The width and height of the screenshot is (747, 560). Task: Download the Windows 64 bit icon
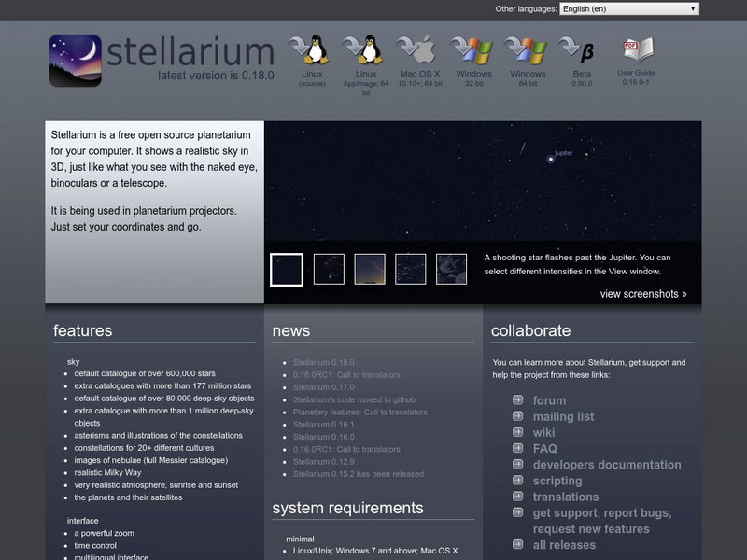coord(528,50)
